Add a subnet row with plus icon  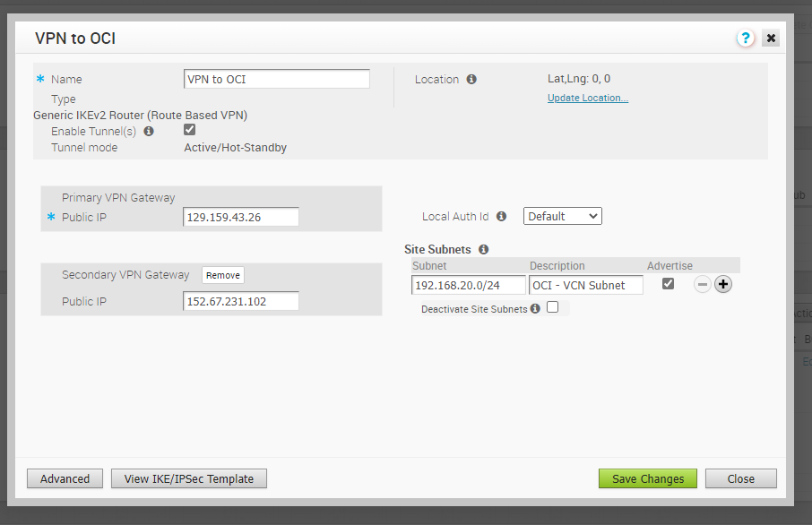tap(723, 284)
